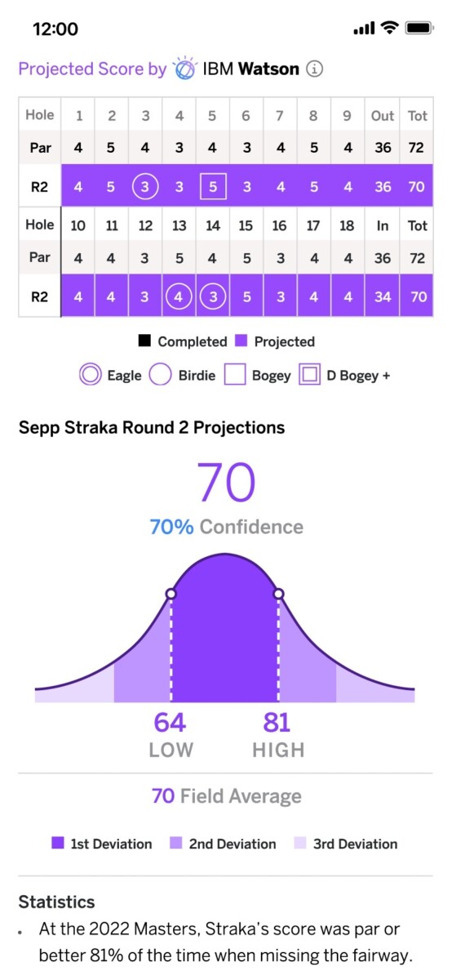Viewport: 452px width, 980px height.
Task: Select the high marker point on curve
Action: click(278, 594)
